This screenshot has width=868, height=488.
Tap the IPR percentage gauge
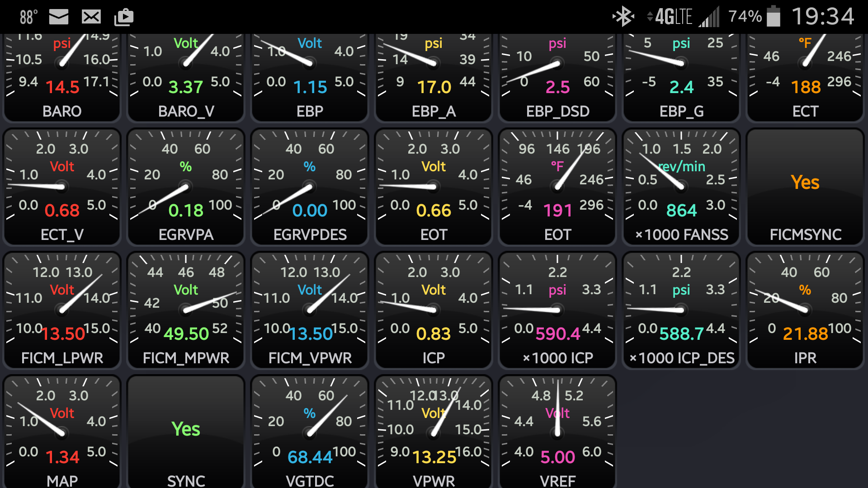pyautogui.click(x=805, y=310)
